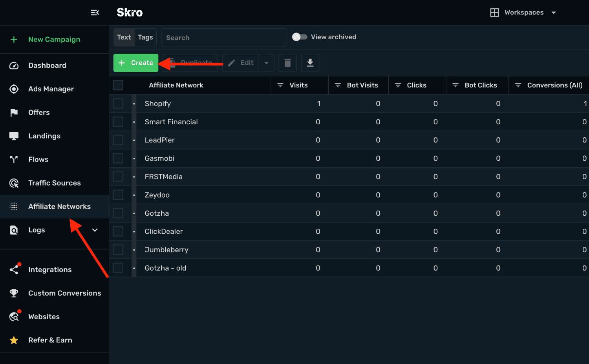This screenshot has height=364, width=589.
Task: Select the LeadPier row checkbox
Action: point(118,140)
